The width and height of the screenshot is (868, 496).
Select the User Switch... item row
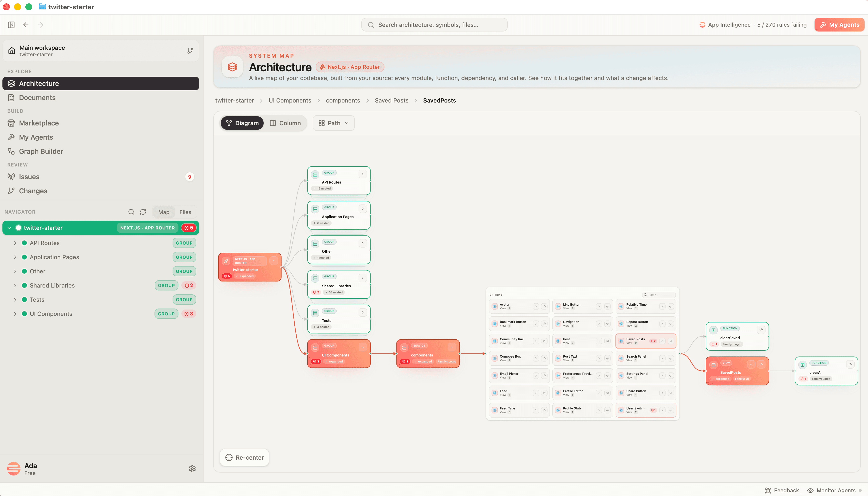point(646,410)
